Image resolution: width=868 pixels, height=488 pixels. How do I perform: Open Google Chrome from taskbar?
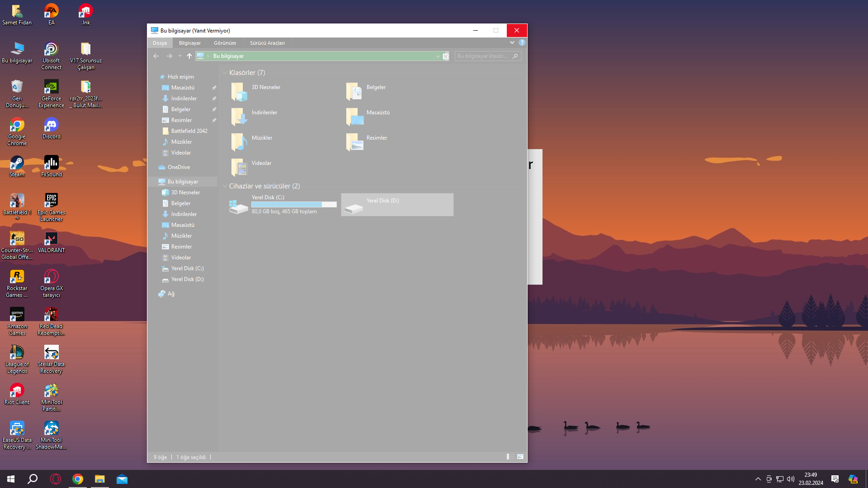[78, 479]
